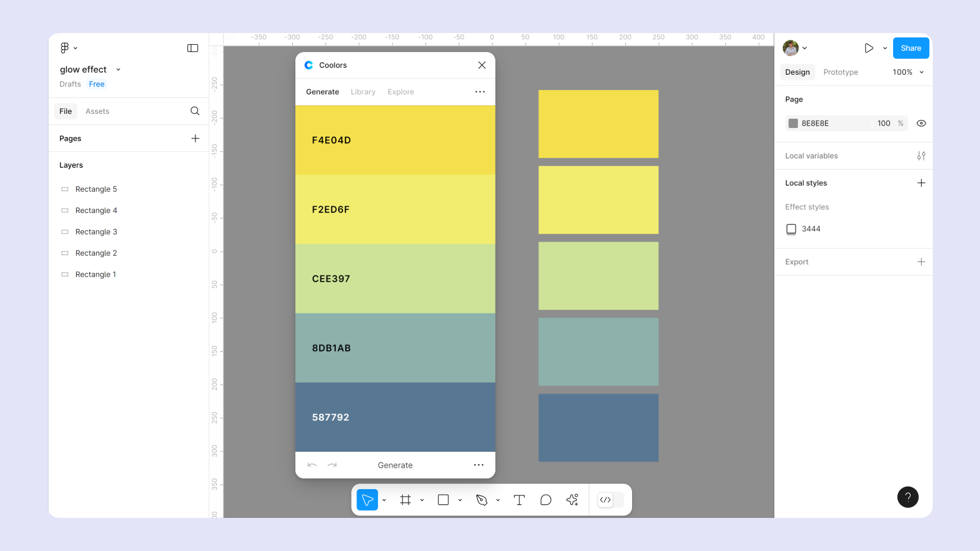
Task: Toggle page background visibility eye
Action: 921,123
